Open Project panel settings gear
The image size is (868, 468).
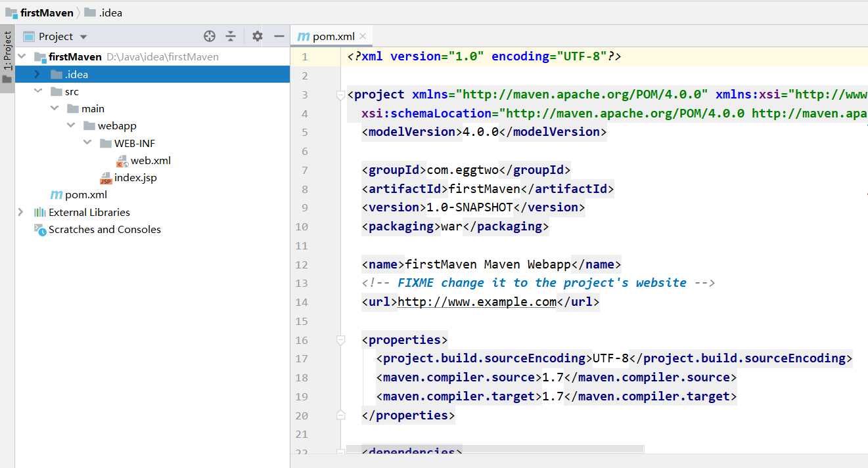coord(258,36)
